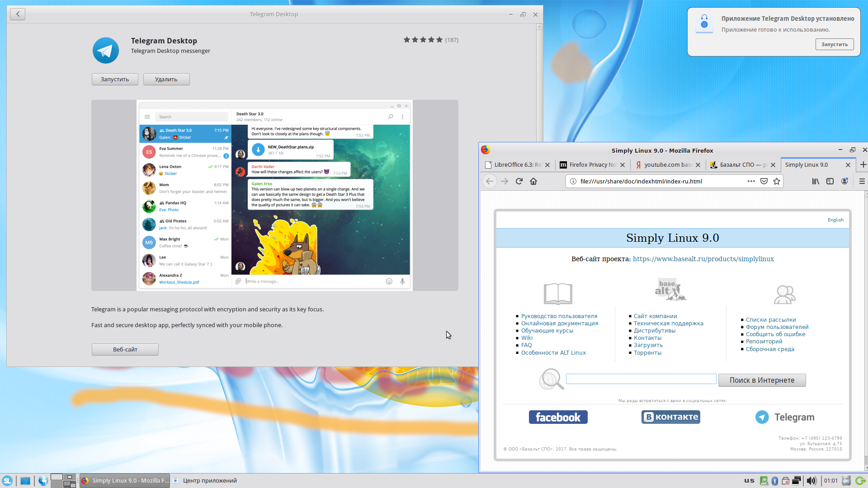
Task: Go to the Firefox home page
Action: coord(533,181)
